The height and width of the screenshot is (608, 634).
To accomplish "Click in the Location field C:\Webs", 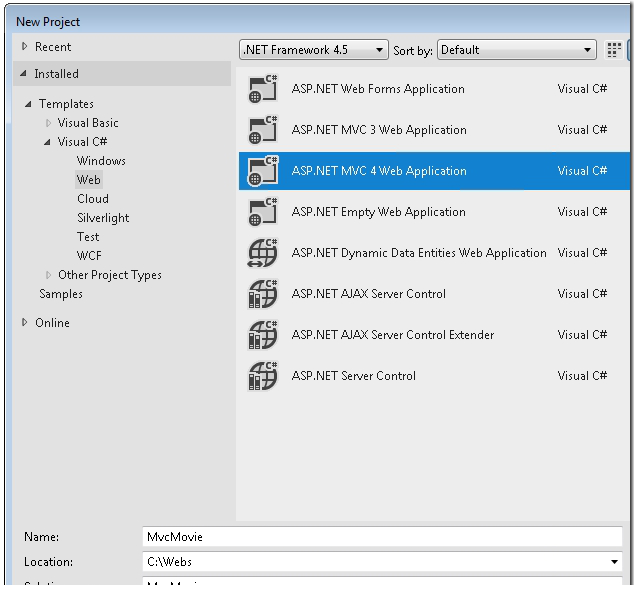I will click(x=382, y=562).
